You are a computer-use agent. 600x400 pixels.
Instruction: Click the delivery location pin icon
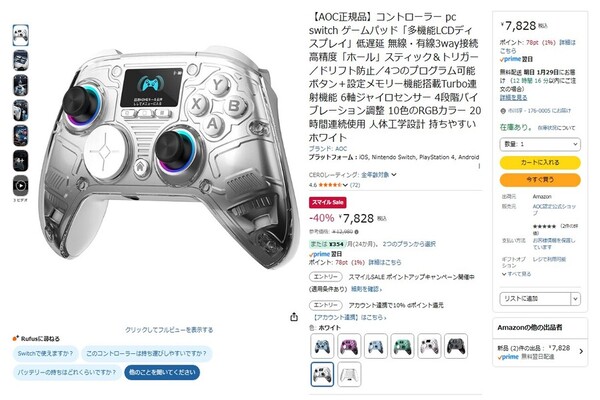[x=503, y=111]
